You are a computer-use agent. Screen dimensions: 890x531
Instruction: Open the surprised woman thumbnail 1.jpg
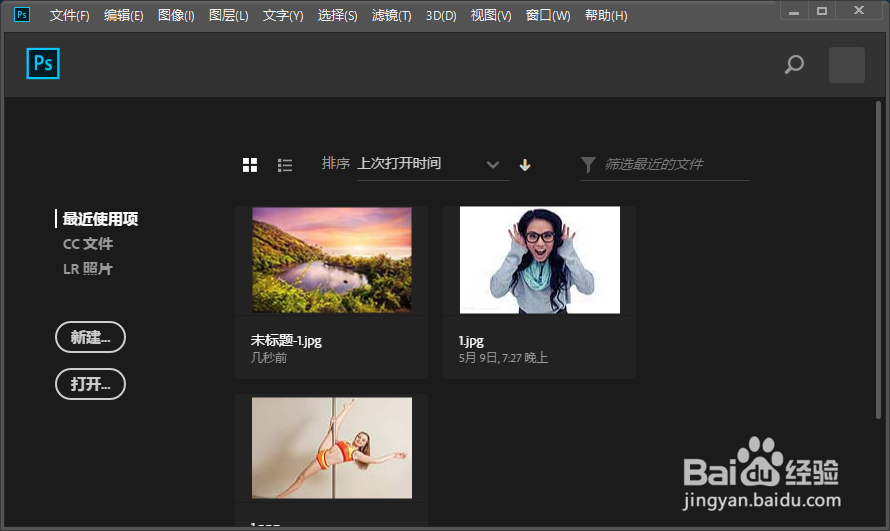pyautogui.click(x=540, y=260)
